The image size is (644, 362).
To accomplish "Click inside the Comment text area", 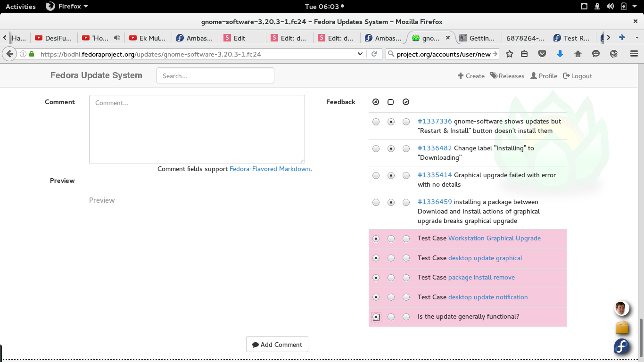I will click(x=197, y=130).
